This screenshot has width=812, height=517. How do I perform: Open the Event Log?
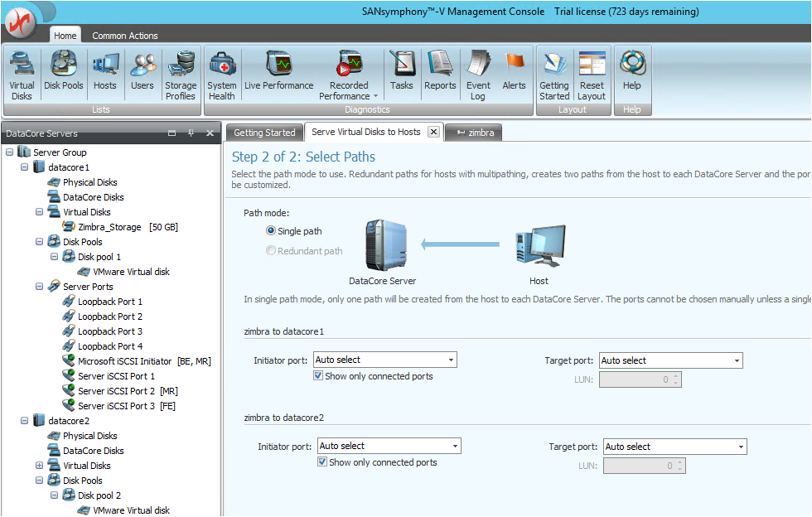[478, 75]
